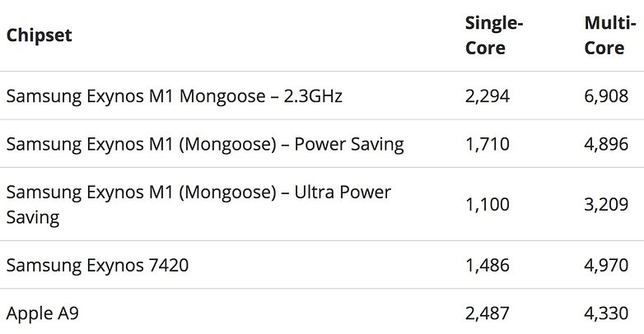Select the 2,294 single-core score

click(x=488, y=96)
